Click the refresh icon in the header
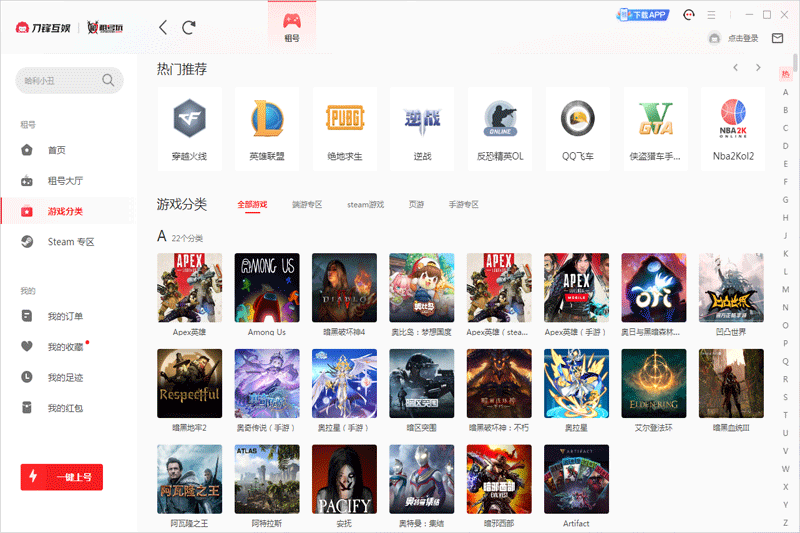The width and height of the screenshot is (800, 533). 189,27
